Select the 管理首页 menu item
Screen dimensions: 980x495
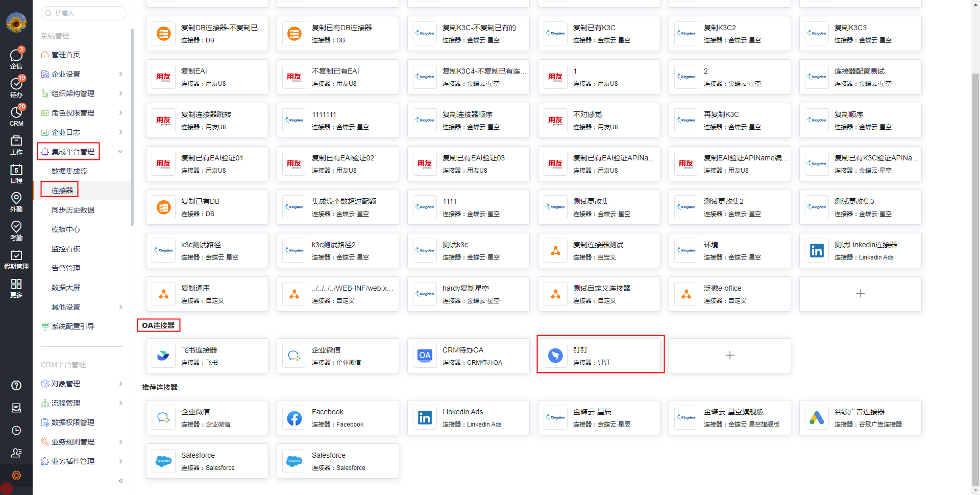click(82, 55)
